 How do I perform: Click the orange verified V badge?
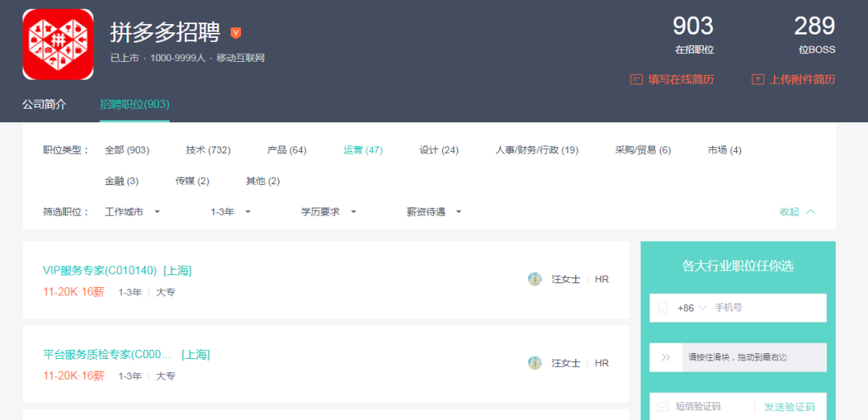click(x=235, y=33)
